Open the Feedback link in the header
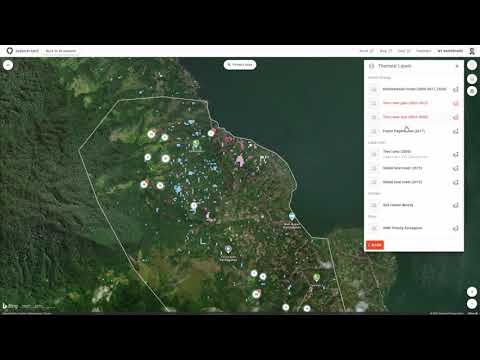 tap(424, 51)
